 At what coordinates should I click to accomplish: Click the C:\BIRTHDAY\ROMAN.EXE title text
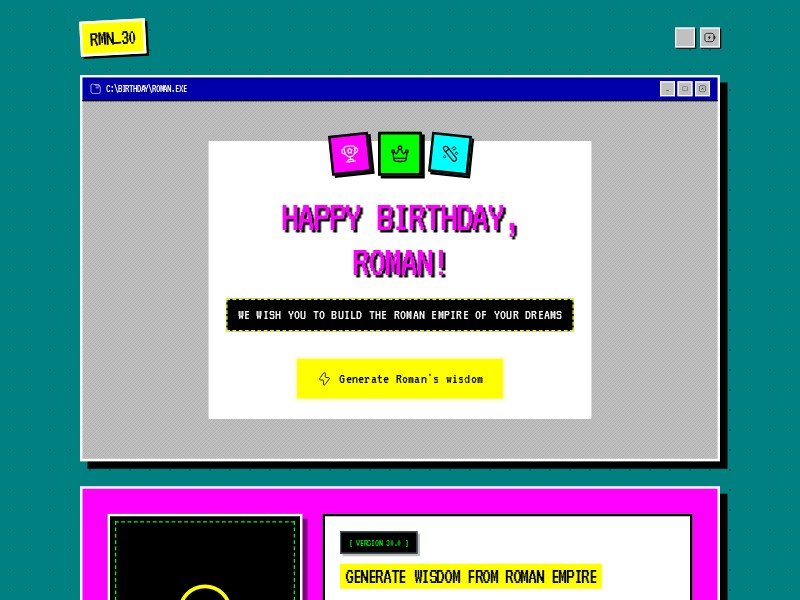(x=147, y=89)
